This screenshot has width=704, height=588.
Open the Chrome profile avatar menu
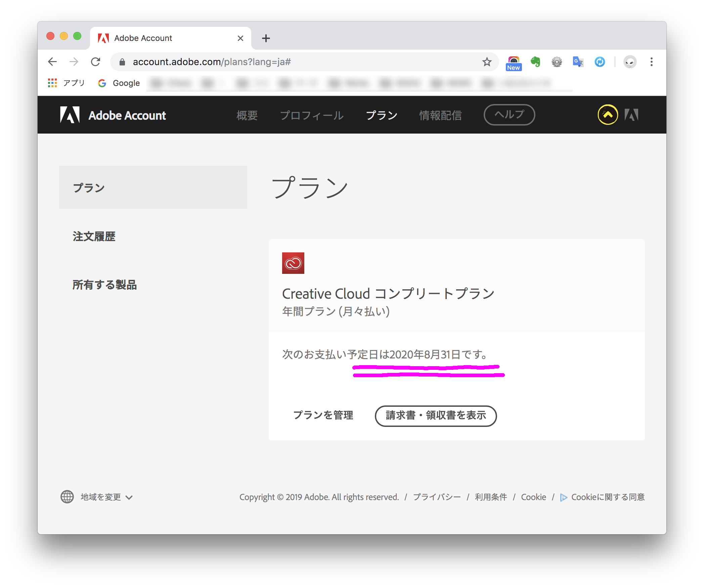(x=630, y=62)
